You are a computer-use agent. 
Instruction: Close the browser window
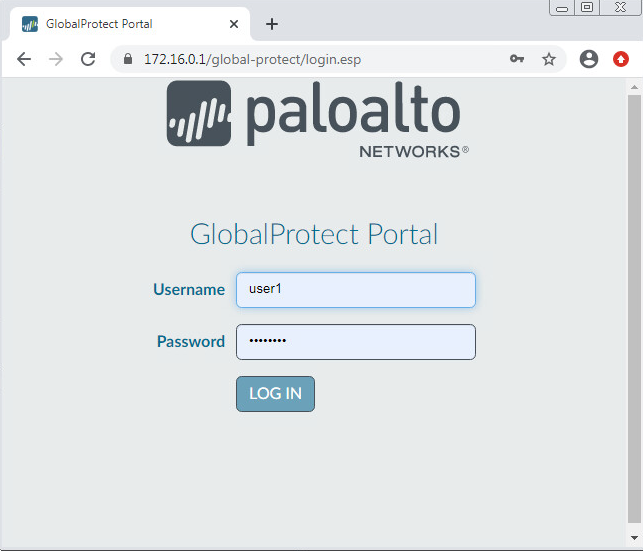tap(620, 7)
